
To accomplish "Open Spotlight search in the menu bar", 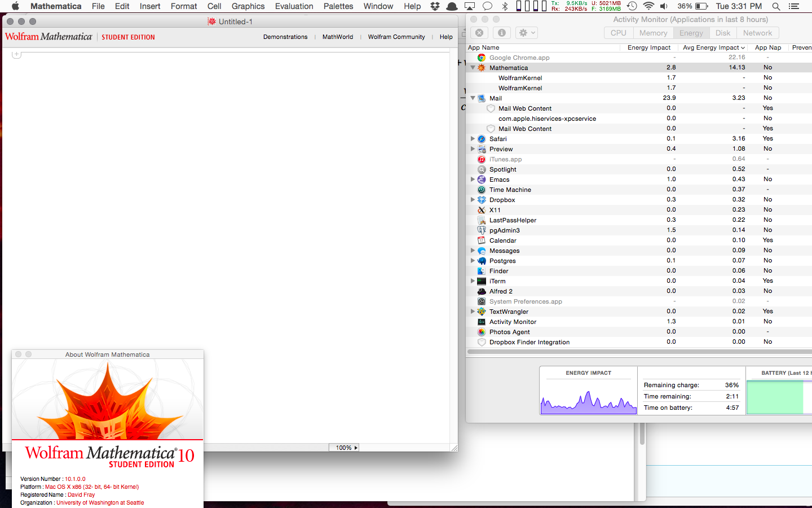I will (776, 6).
